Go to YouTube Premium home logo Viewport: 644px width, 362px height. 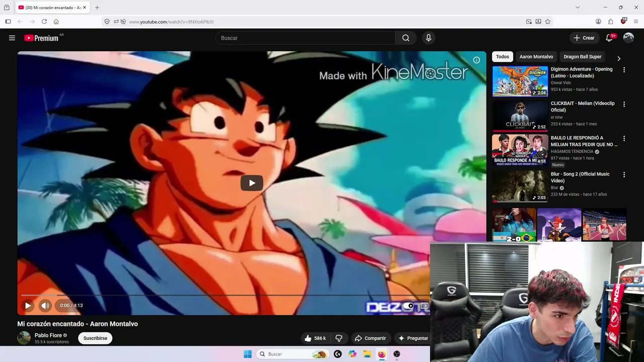pos(42,38)
